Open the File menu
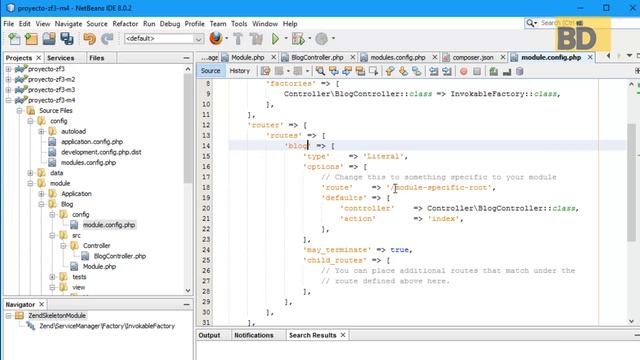This screenshot has height=360, width=640. point(9,24)
